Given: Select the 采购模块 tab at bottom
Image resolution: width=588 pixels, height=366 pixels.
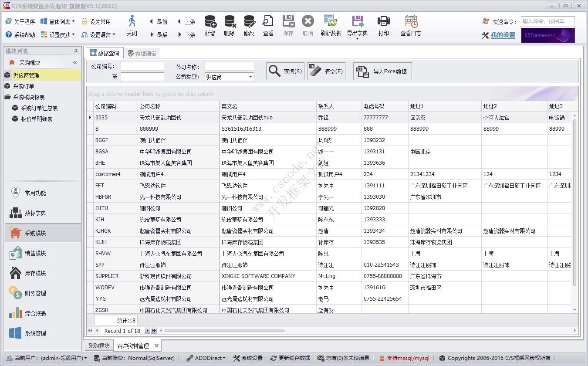Looking at the screenshot, I should (x=98, y=345).
